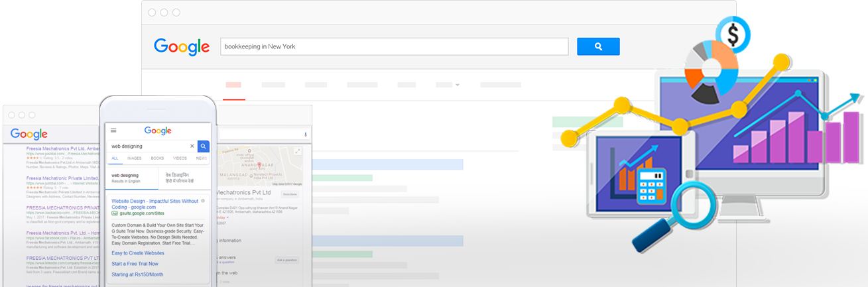Open the dropdown arrow in the main window's tab row

(458, 85)
